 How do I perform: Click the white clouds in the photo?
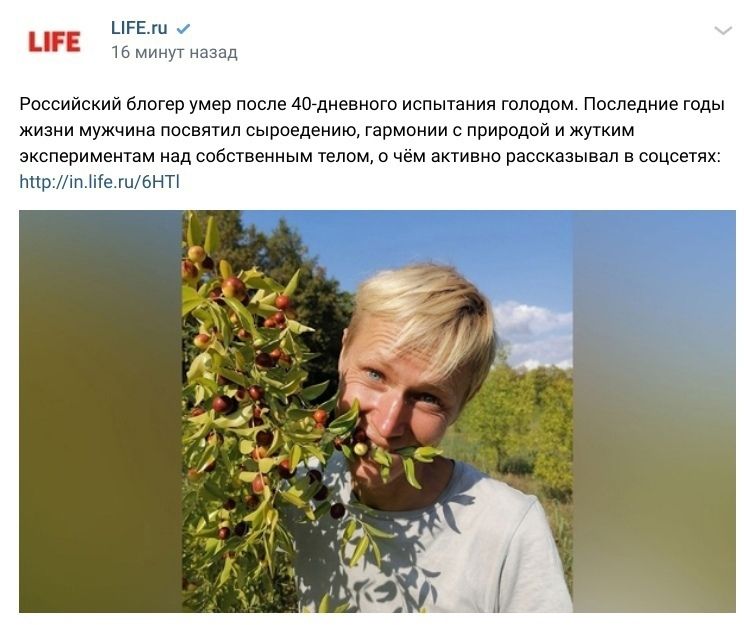click(534, 332)
